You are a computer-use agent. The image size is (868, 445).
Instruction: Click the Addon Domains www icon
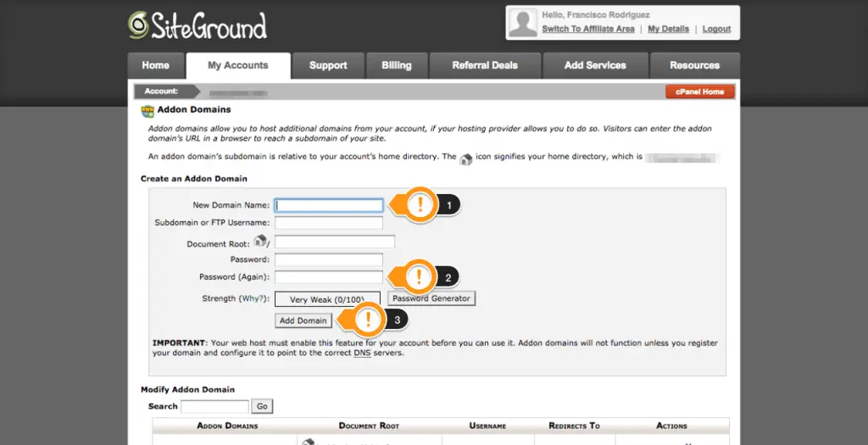coord(147,111)
